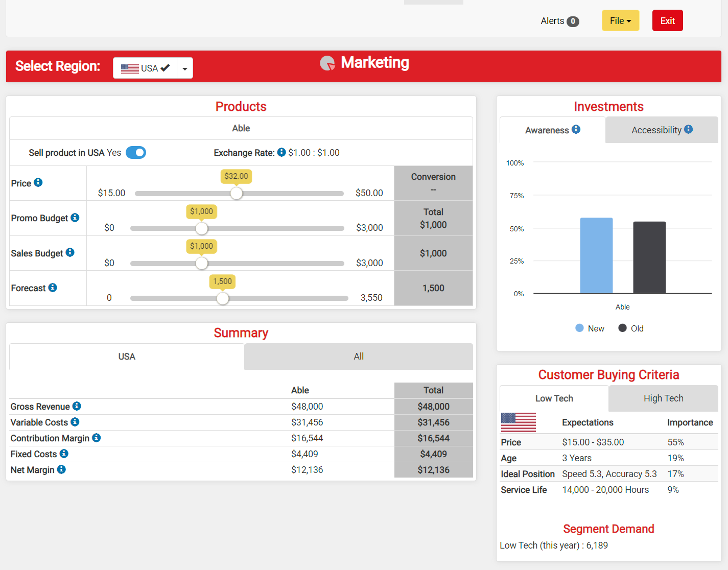Click the Alerts count badge
The height and width of the screenshot is (570, 728).
[x=573, y=21]
